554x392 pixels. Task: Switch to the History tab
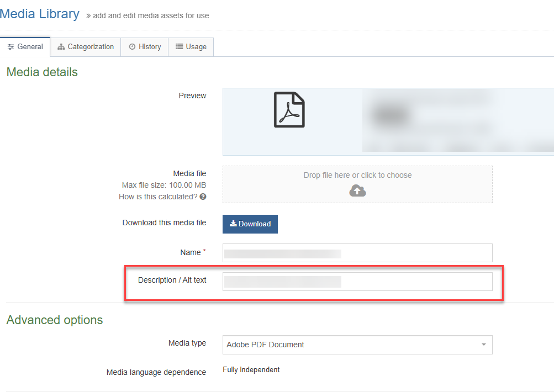tap(145, 47)
